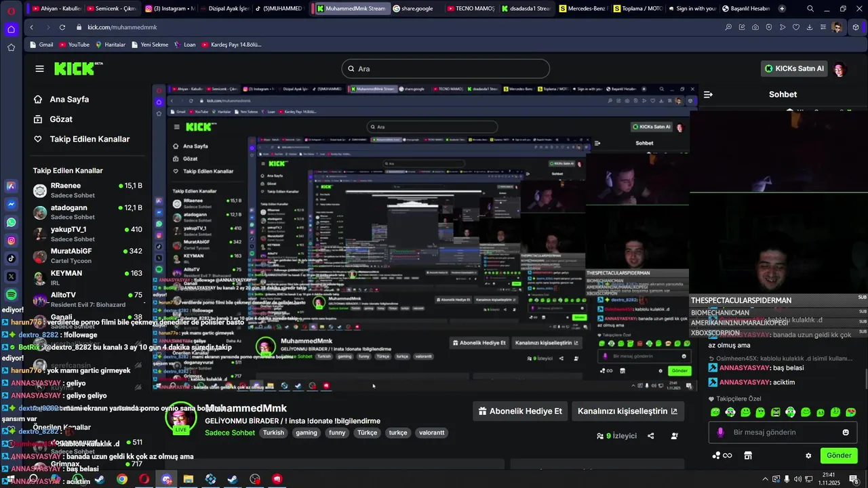Click Kanalınızı kişiselleştirin button
The image size is (868, 488).
pyautogui.click(x=627, y=411)
